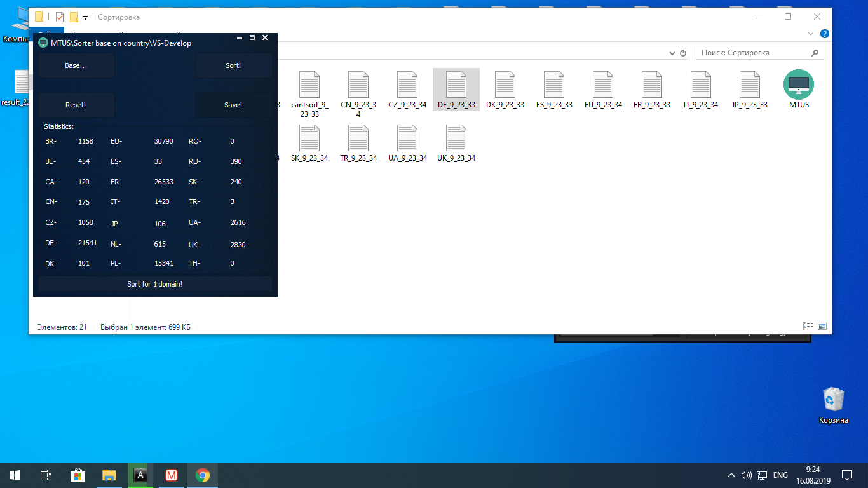Open Microsoft Store from the taskbar
Screen dimensions: 868x488
click(x=78, y=475)
